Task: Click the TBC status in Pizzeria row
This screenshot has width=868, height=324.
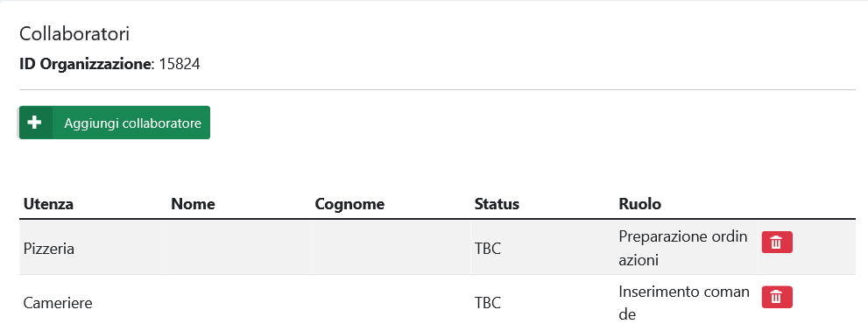Action: [488, 248]
